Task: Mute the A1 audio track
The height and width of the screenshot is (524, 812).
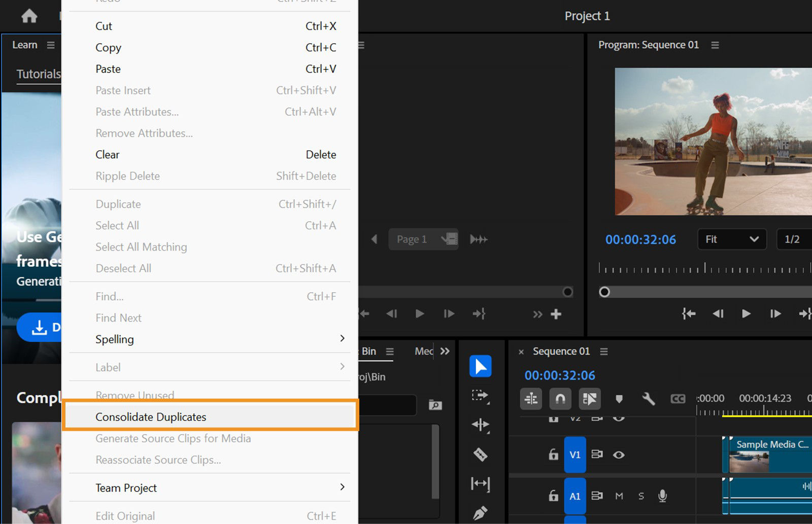Action: 618,497
